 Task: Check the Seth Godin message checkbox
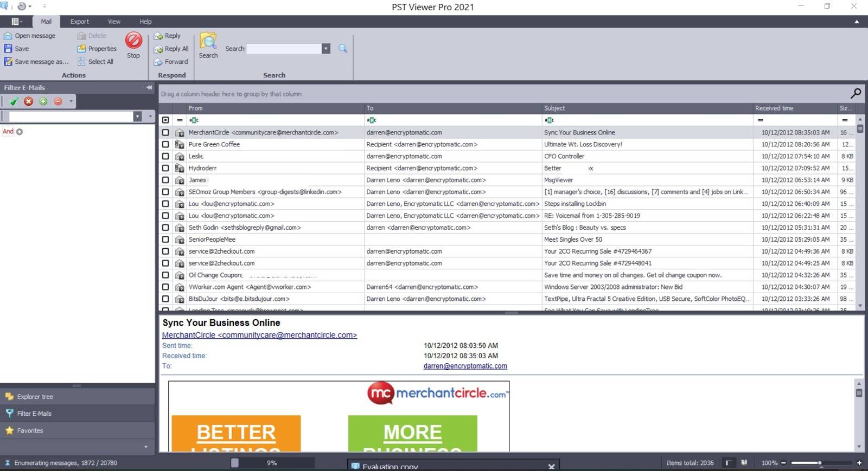165,228
